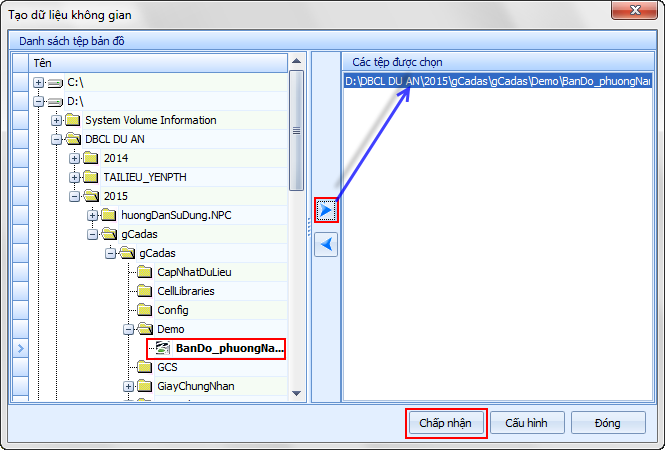
Task: Expand the TAILIEU_YENPTH folder
Action: [75, 177]
